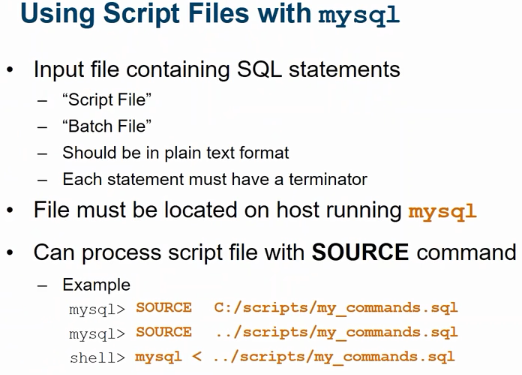
Task: Select 'Should be in plain text format' line
Action: tap(176, 153)
